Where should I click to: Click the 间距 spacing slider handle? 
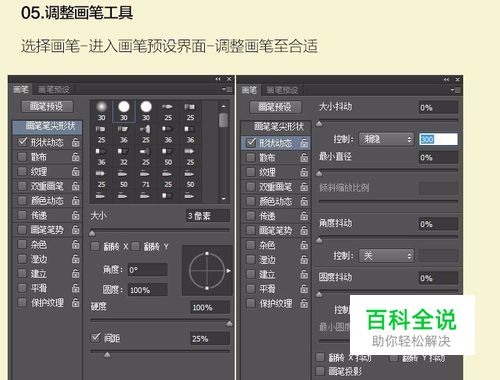click(x=107, y=354)
